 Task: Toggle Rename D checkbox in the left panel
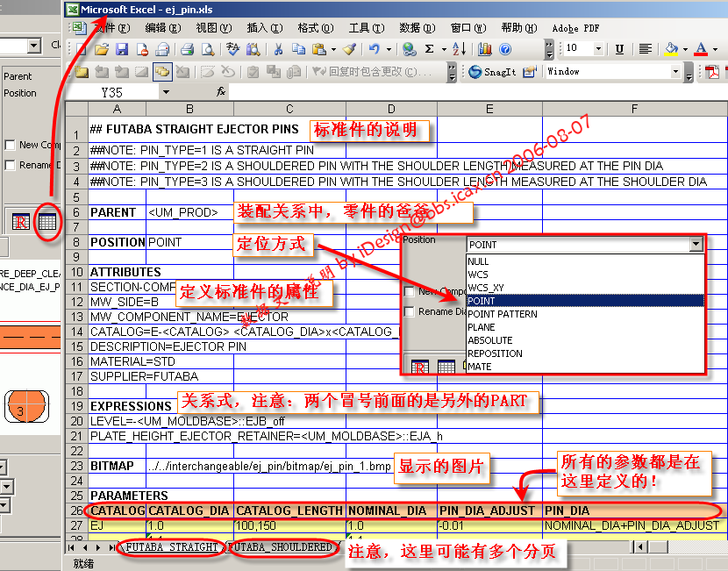[10, 165]
